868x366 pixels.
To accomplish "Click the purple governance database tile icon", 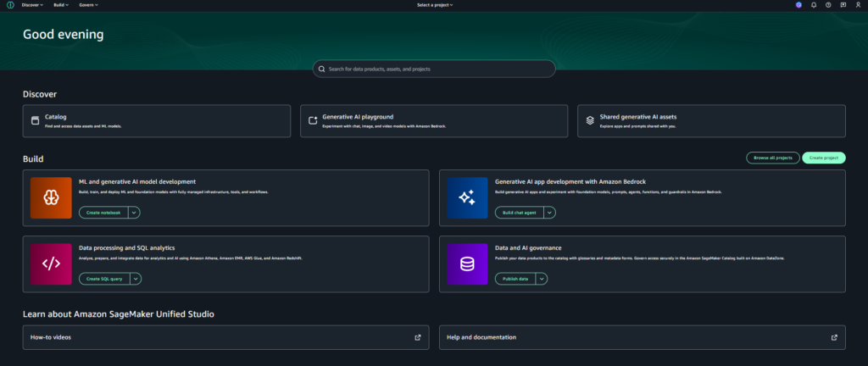I will point(467,264).
